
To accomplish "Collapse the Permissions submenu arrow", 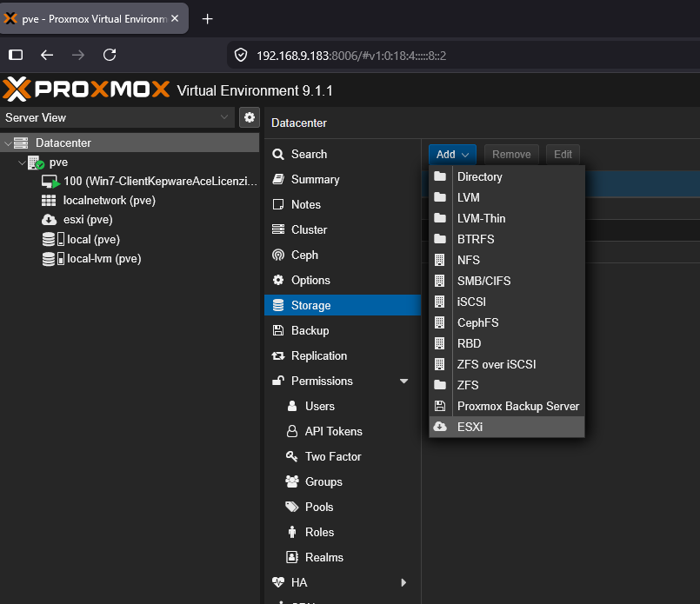I will (x=404, y=381).
